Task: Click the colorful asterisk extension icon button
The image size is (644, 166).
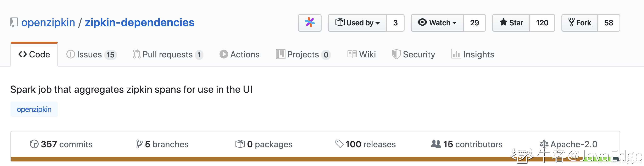Action: pyautogui.click(x=310, y=22)
